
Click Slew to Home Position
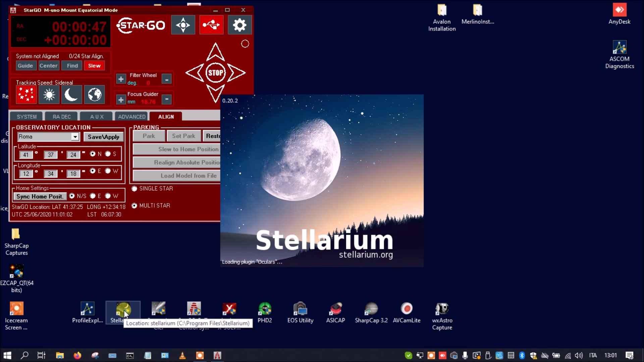tap(177, 149)
